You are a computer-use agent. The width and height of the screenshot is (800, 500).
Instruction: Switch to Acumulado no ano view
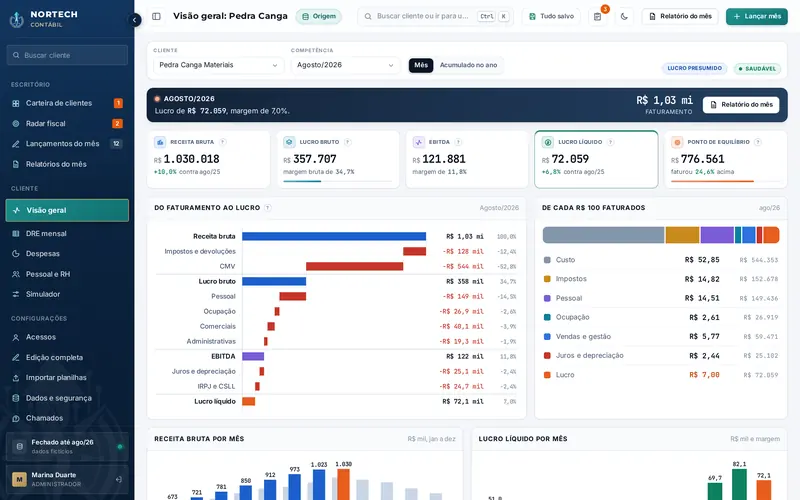(x=468, y=65)
